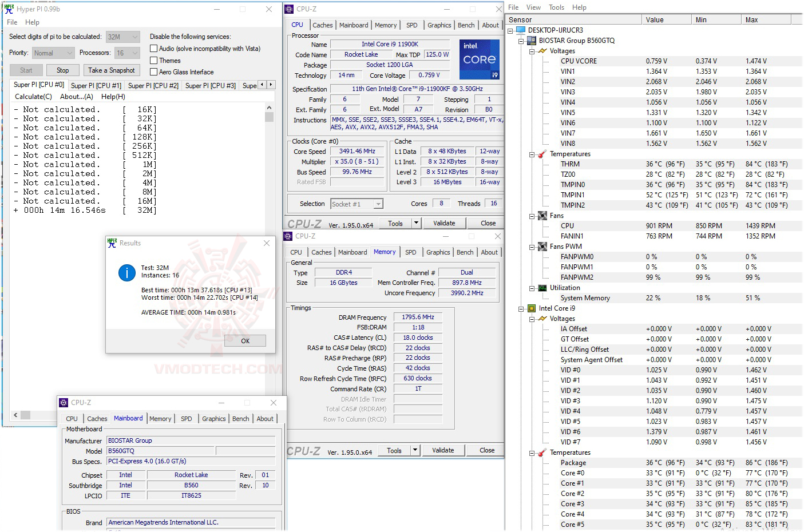Switch to the Super PI [CPU #1] tab

[96, 86]
